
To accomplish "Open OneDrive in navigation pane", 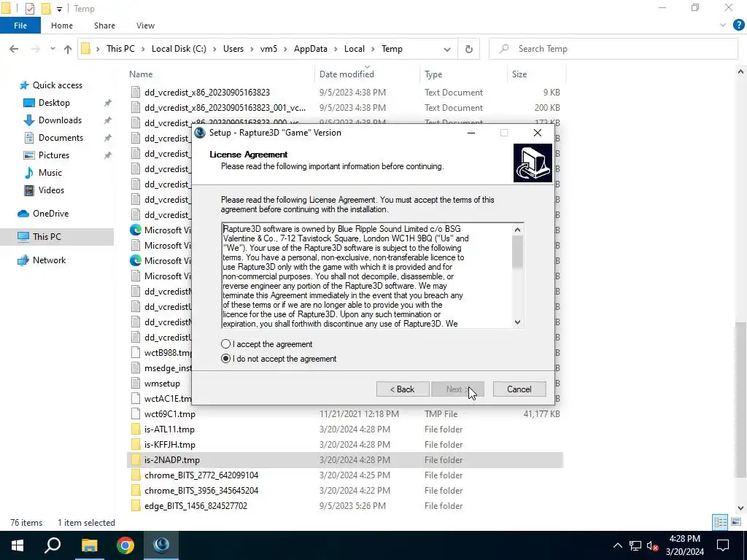I will (x=50, y=214).
